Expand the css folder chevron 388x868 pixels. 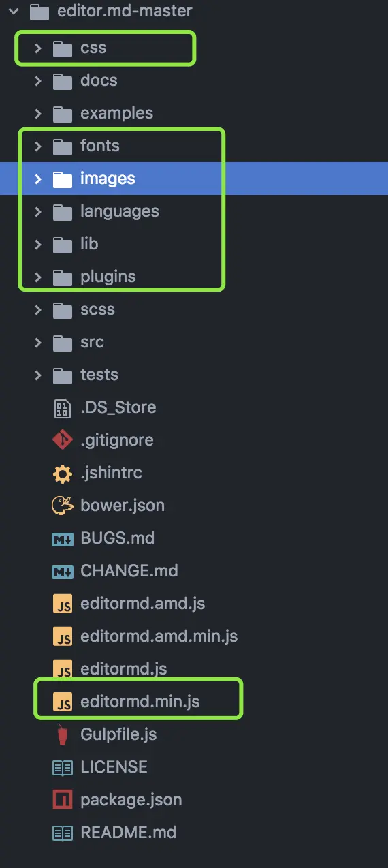pyautogui.click(x=38, y=48)
